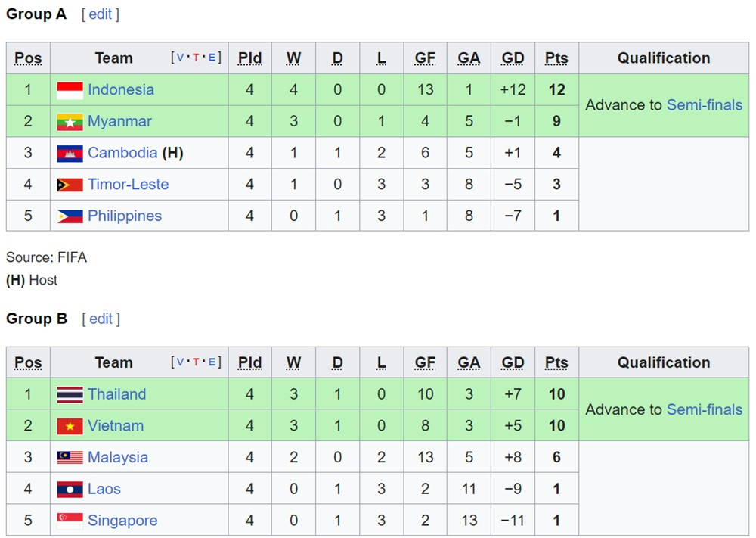Open the Timor-Leste team link
This screenshot has height=538, width=756.
[128, 185]
